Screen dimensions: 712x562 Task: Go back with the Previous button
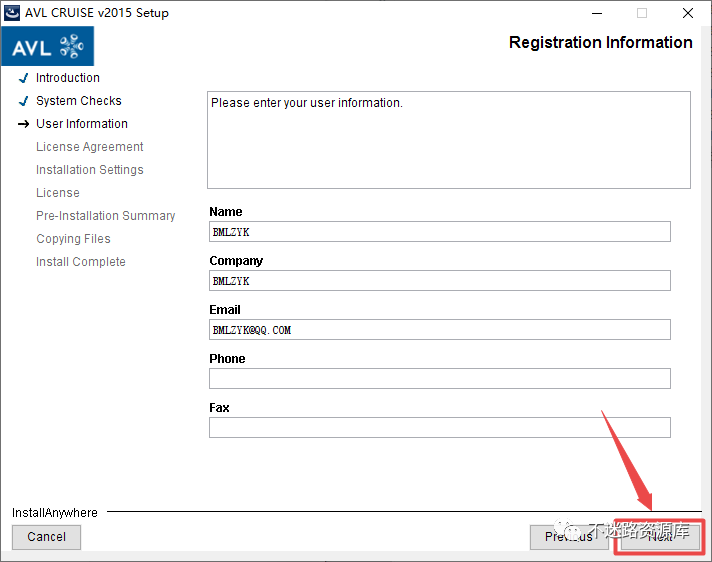pos(569,537)
